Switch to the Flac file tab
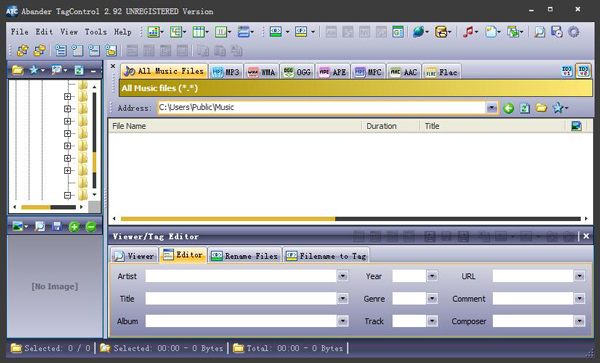Viewport: 600px width, 363px height. click(442, 72)
